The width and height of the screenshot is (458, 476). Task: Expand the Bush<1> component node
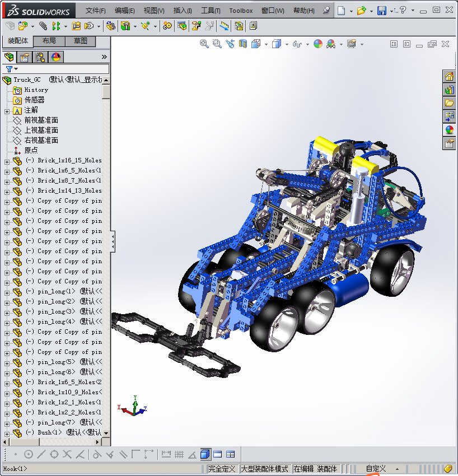[x=7, y=434]
